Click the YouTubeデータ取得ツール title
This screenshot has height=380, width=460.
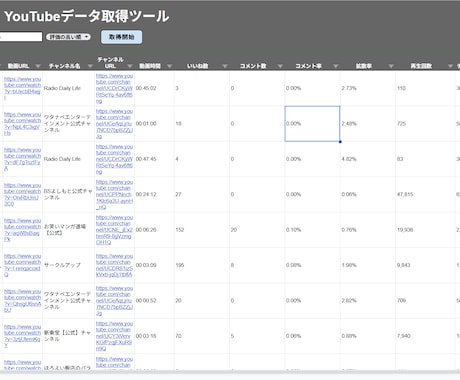pos(87,16)
